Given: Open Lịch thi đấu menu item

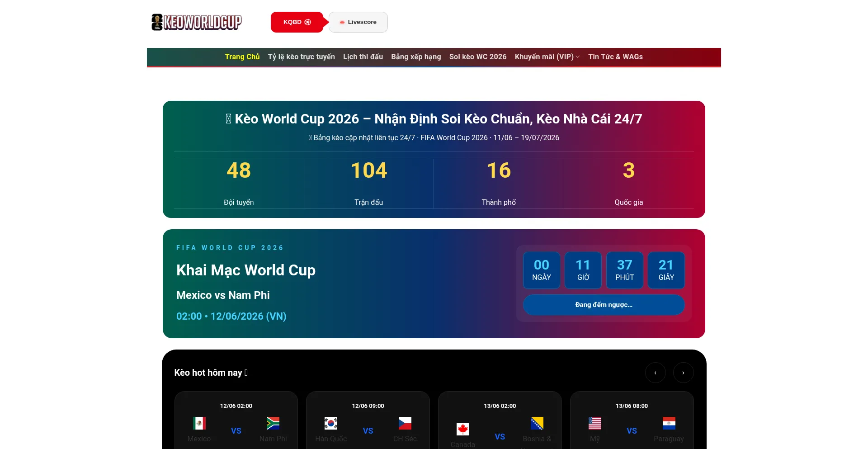Looking at the screenshot, I should [363, 57].
